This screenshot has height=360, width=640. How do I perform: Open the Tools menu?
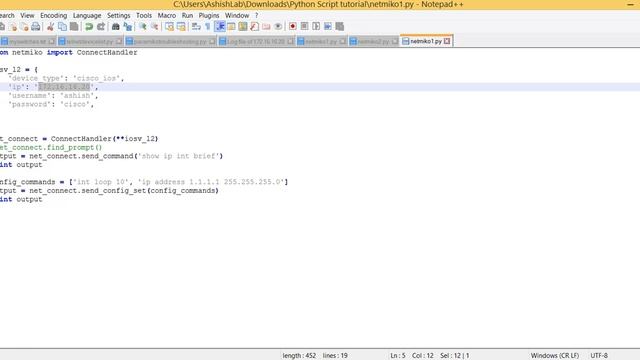tap(144, 16)
